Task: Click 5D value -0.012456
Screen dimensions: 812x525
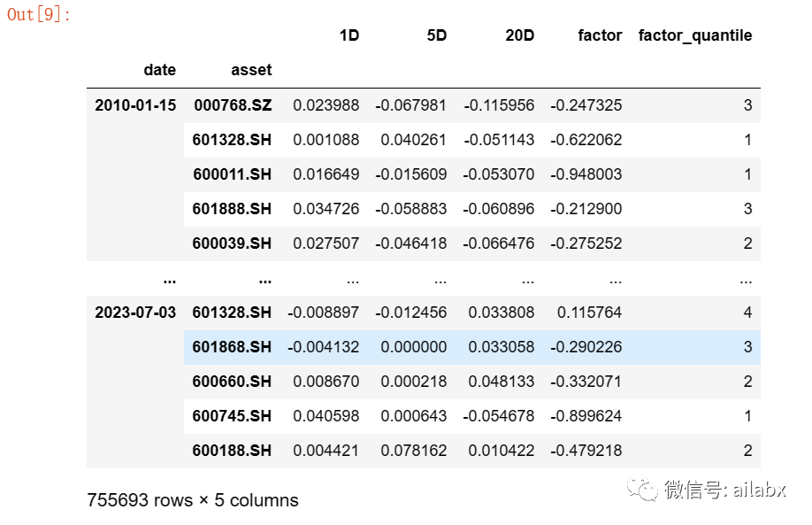Action: (410, 313)
